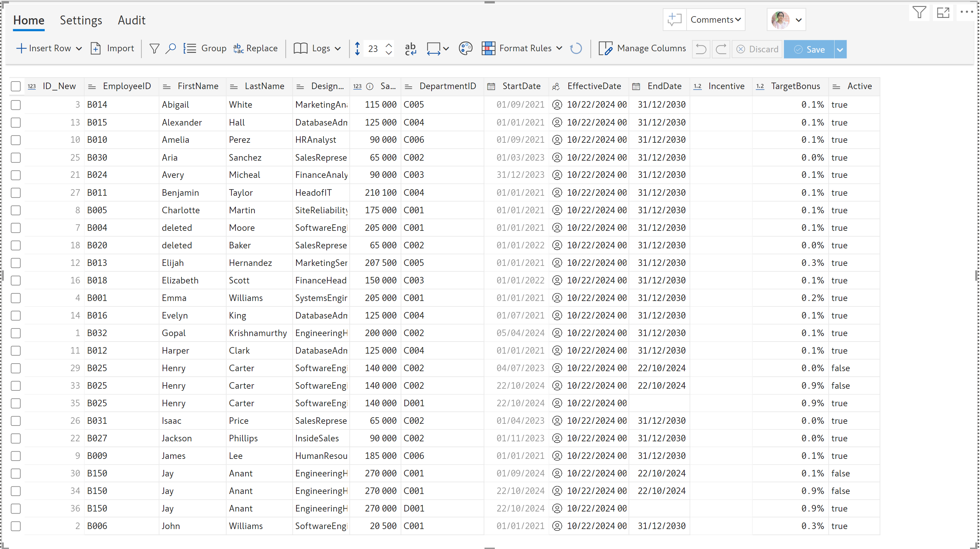Click the undo arrow icon
The height and width of the screenshot is (549, 980).
[700, 49]
